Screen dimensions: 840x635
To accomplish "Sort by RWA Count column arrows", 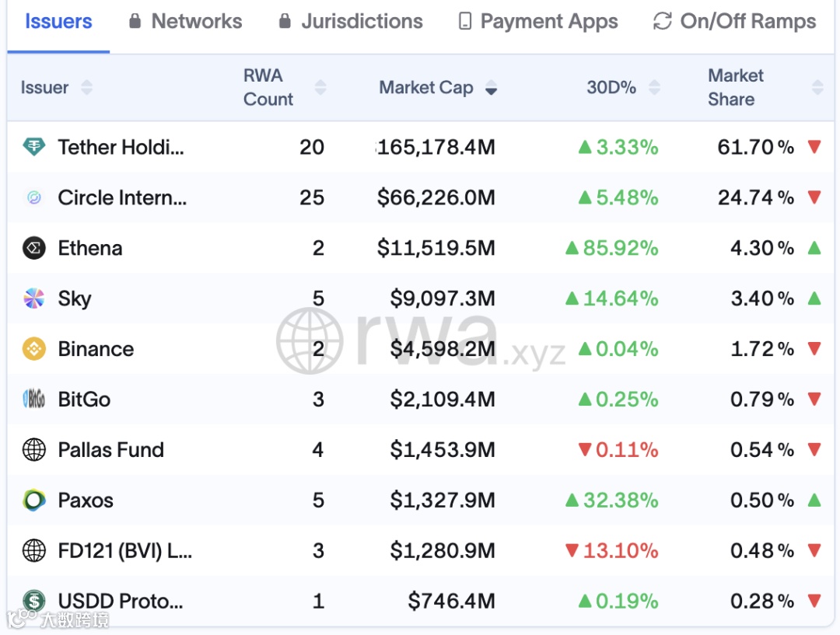I will click(320, 88).
